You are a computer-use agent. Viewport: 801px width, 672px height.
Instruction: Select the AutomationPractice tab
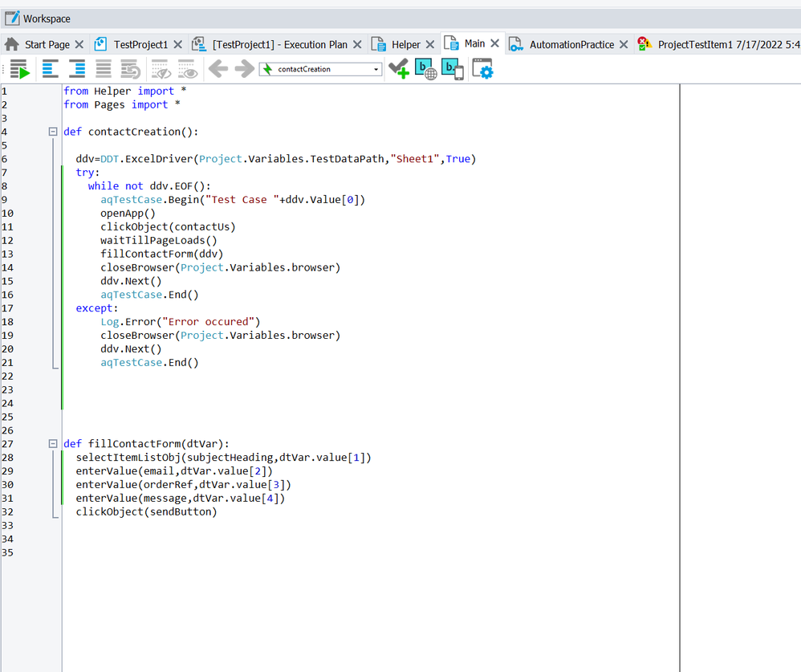click(x=571, y=45)
